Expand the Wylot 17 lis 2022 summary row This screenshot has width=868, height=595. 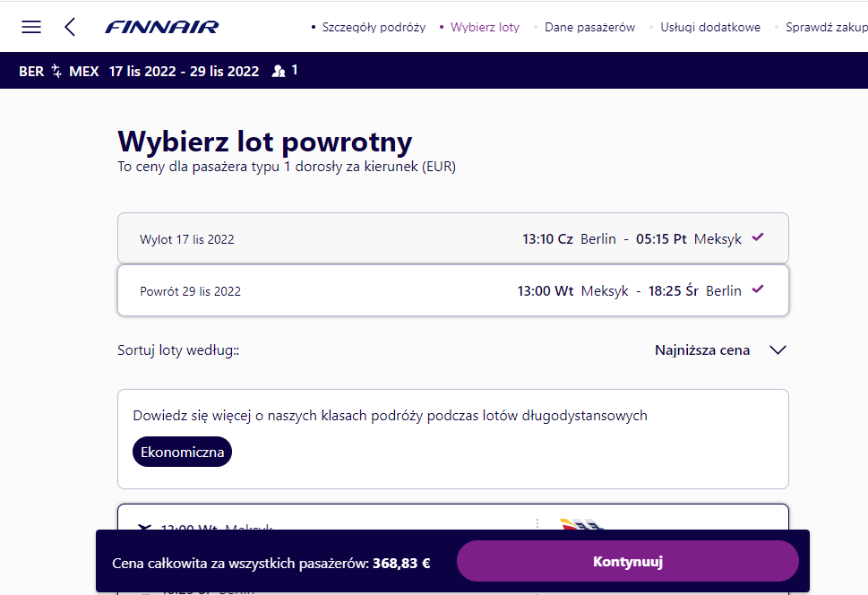coord(453,238)
